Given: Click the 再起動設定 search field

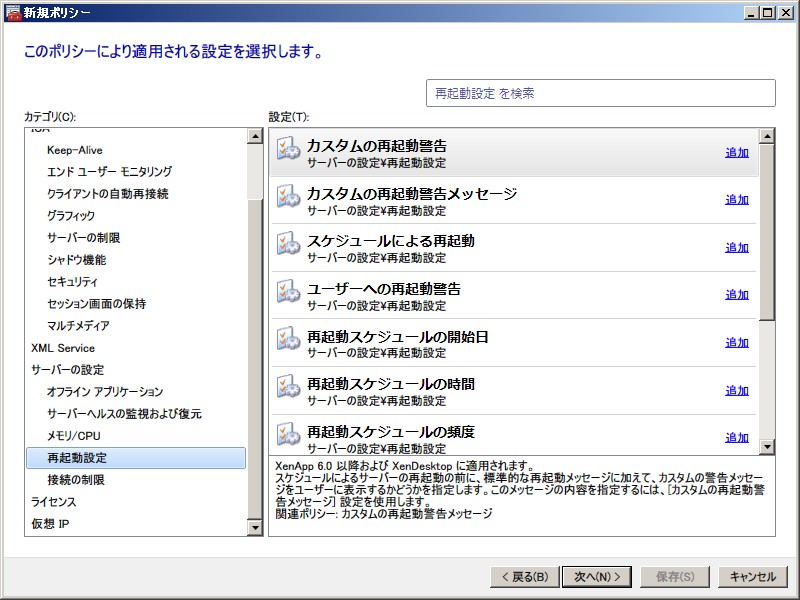Looking at the screenshot, I should pyautogui.click(x=600, y=93).
